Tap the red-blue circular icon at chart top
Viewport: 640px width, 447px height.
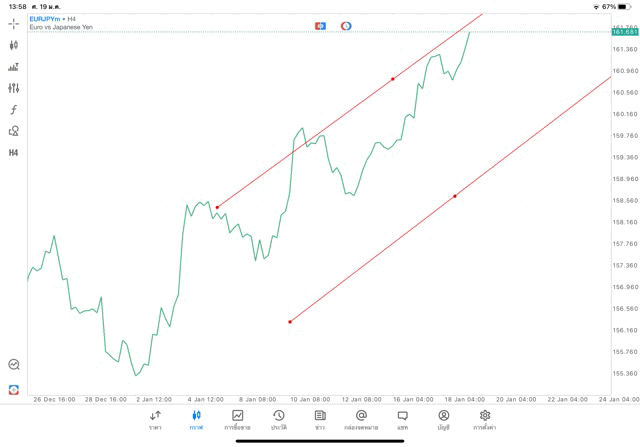346,26
